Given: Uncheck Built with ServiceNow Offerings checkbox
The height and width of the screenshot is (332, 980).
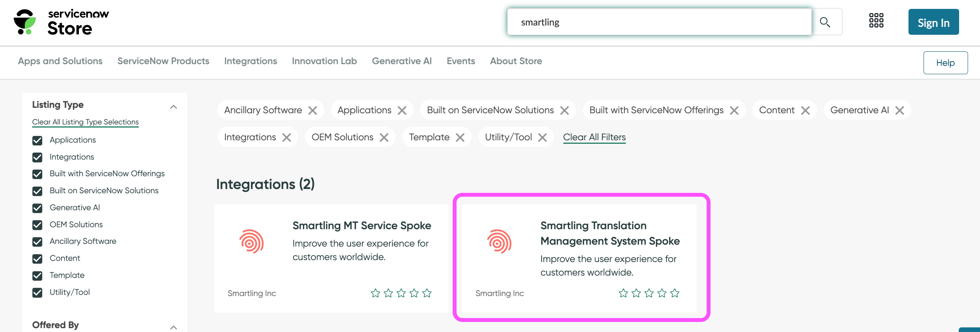Looking at the screenshot, I should pyautogui.click(x=37, y=174).
